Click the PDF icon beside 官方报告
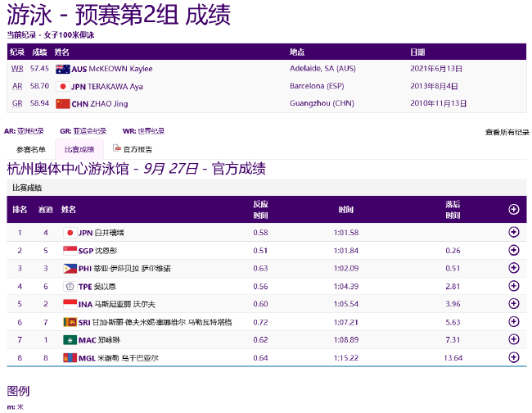The height and width of the screenshot is (413, 532). [x=117, y=148]
